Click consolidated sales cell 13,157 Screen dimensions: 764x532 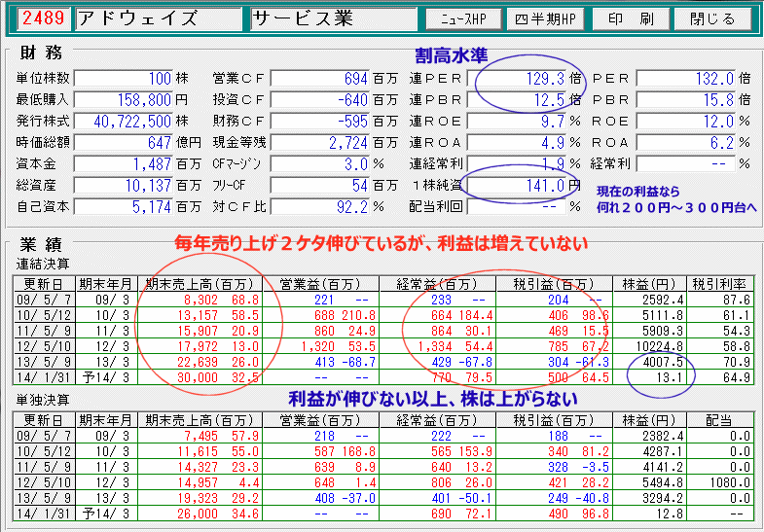pos(200,315)
